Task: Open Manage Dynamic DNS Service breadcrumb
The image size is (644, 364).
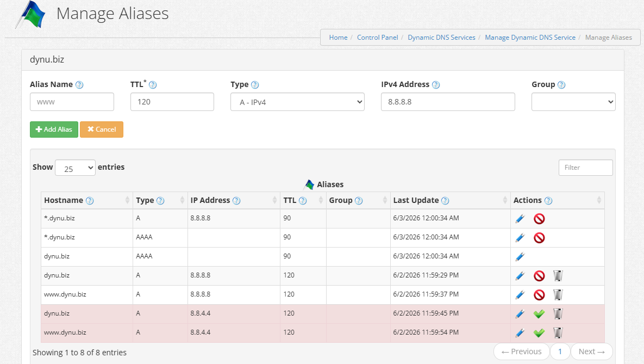Action: [x=530, y=38]
